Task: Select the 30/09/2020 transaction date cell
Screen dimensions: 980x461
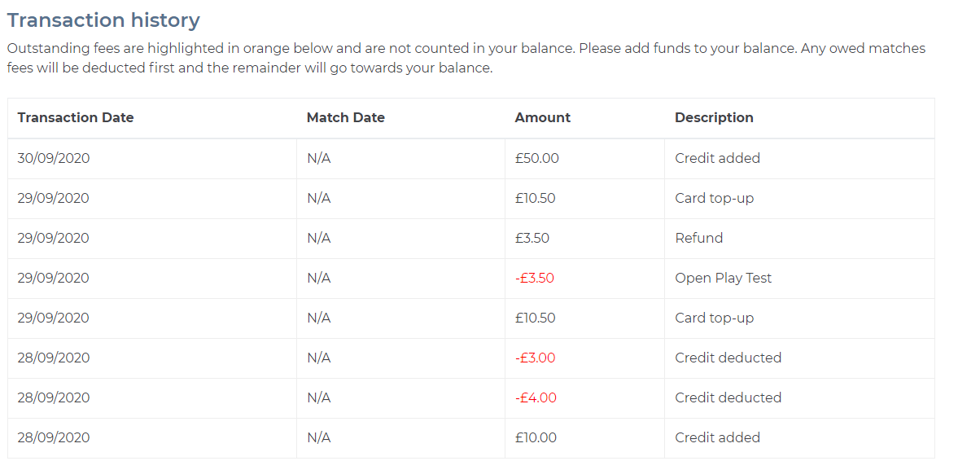Action: click(x=53, y=158)
